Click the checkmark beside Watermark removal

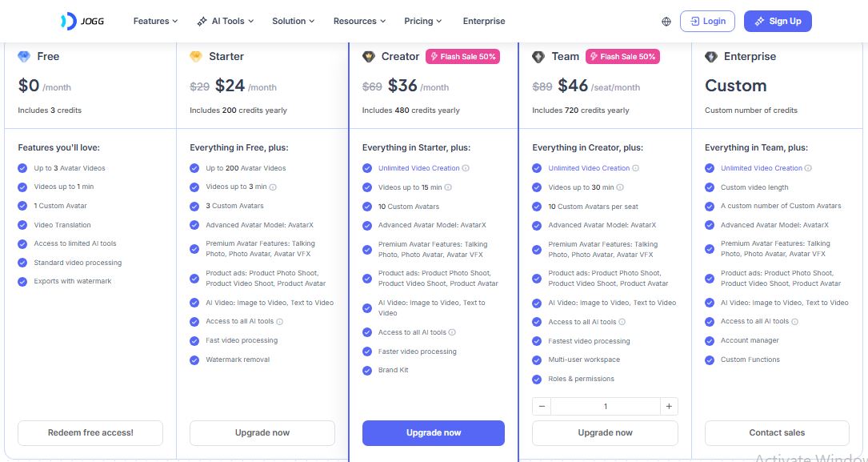point(194,360)
